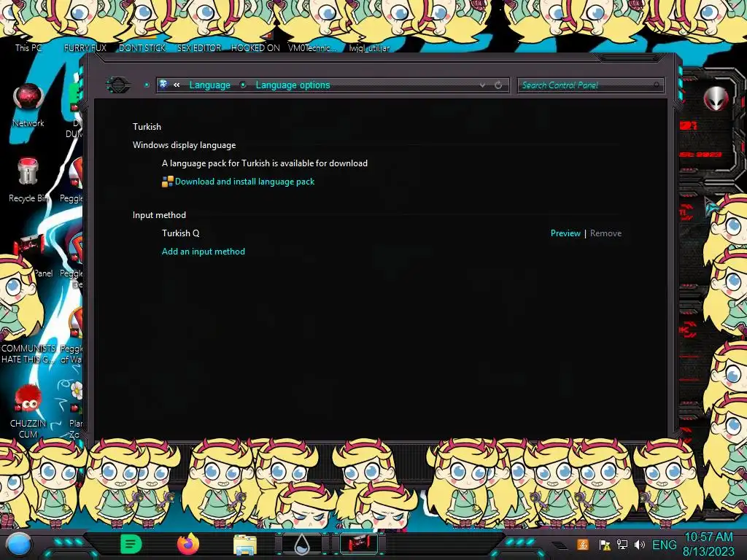
Task: Click the 'Input method' section label
Action: pyautogui.click(x=159, y=215)
